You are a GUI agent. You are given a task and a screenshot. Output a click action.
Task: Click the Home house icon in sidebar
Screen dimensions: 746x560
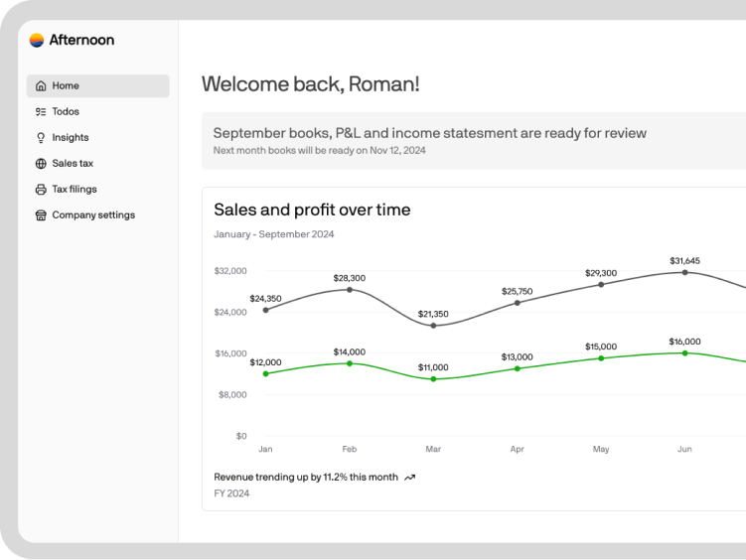pyautogui.click(x=41, y=86)
